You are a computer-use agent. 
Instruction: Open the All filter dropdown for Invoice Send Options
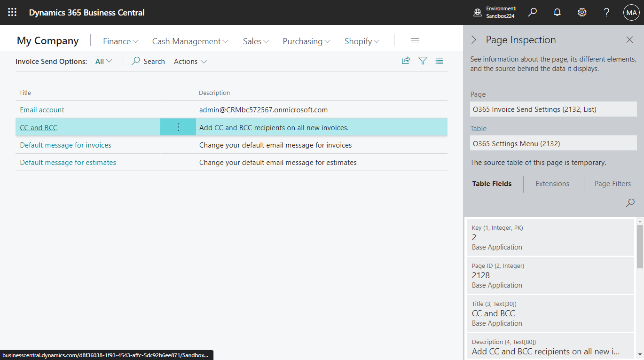103,61
